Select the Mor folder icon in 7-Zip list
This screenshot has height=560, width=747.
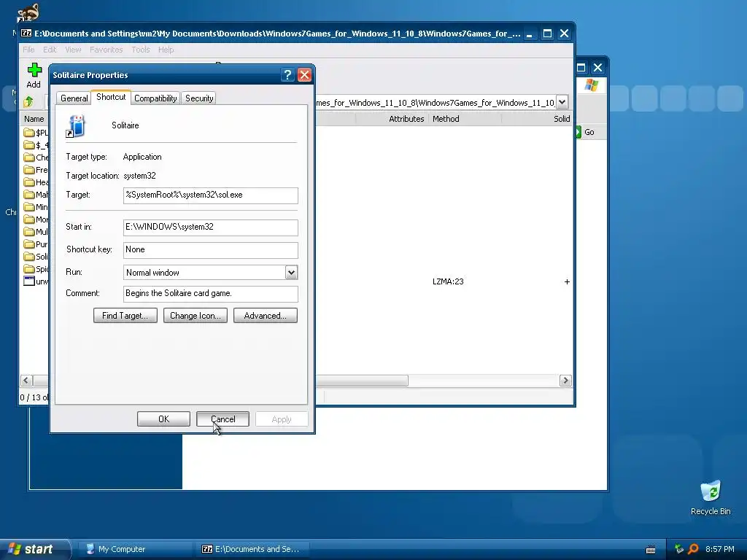[x=29, y=219]
